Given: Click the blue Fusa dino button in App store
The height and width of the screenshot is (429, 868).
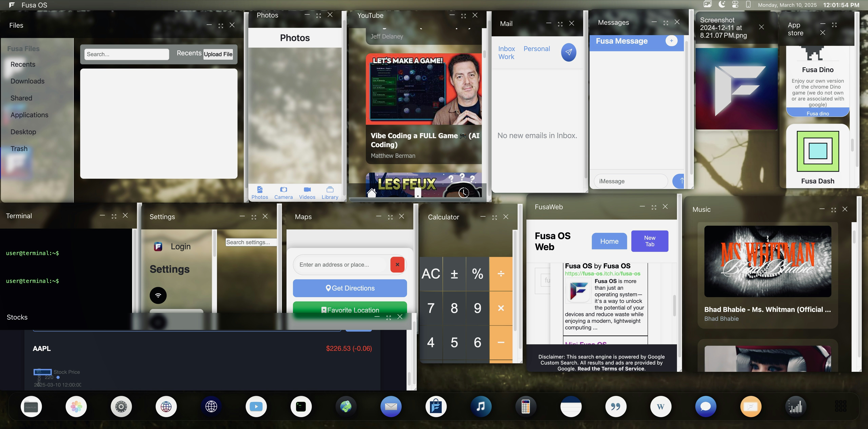Looking at the screenshot, I should pos(818,113).
